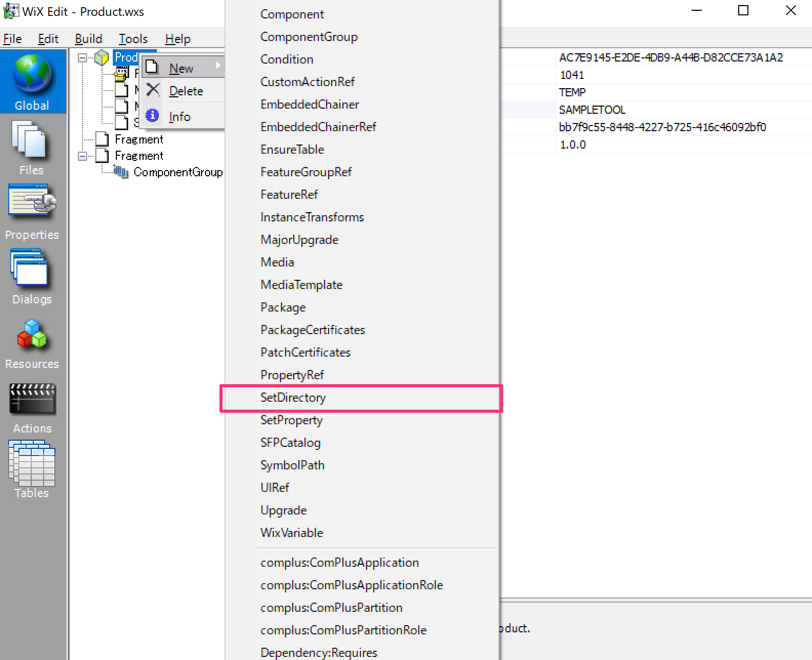
Task: Open the Tools menu
Action: (x=133, y=39)
